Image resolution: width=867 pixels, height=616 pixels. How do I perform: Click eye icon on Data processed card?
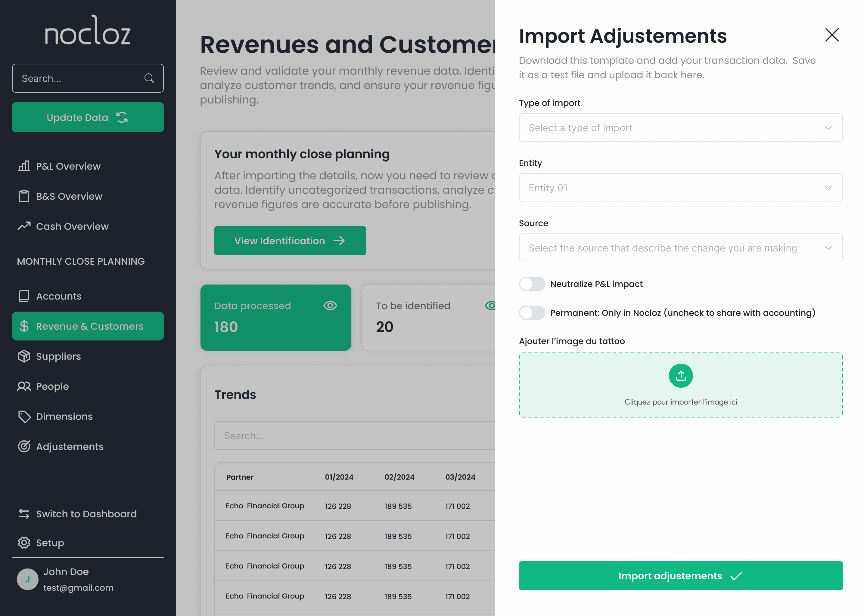330,306
